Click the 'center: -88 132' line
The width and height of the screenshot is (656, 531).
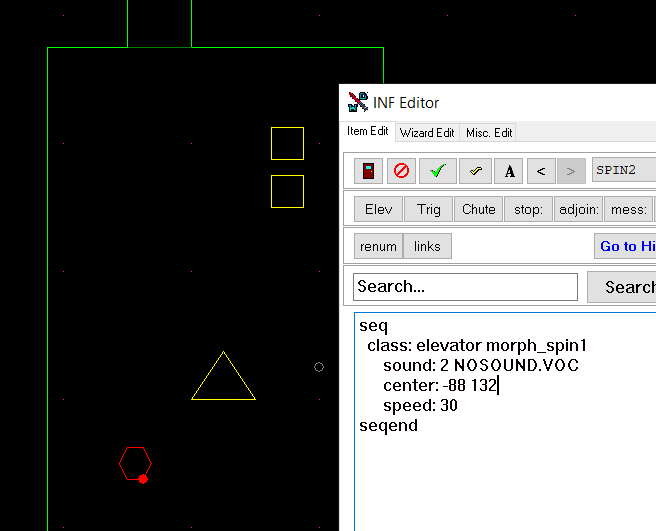click(x=440, y=385)
